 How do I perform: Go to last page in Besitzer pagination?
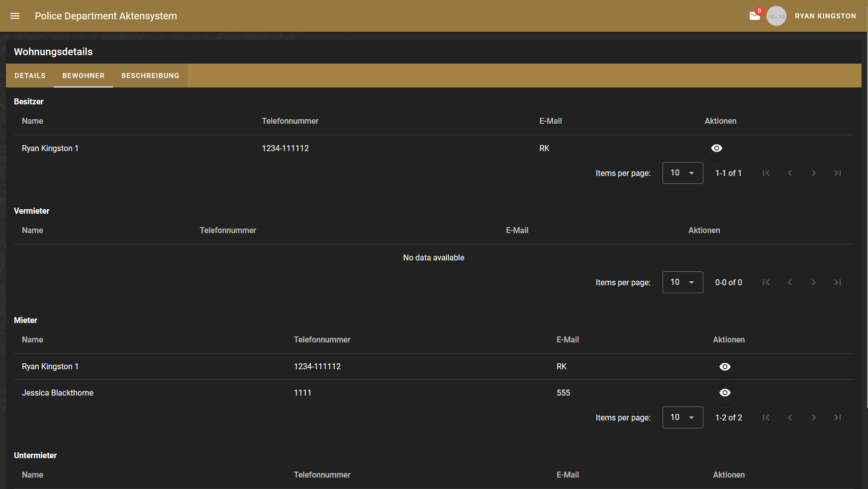coord(838,173)
